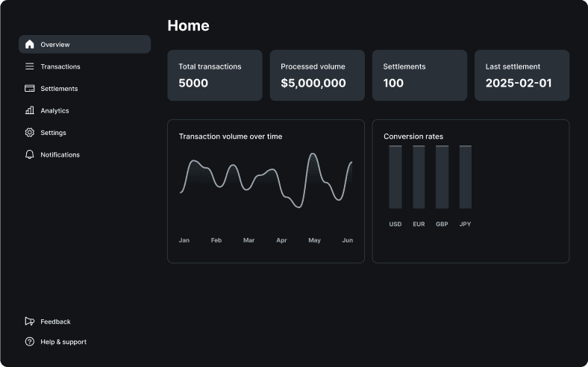Click the Settlements card icon
Screen dimensions: 588x367
point(30,88)
